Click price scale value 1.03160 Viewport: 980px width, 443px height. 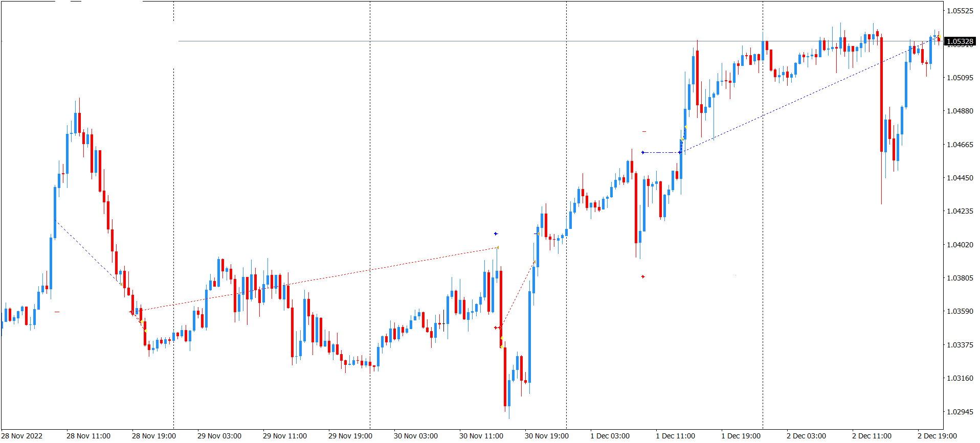(x=960, y=378)
